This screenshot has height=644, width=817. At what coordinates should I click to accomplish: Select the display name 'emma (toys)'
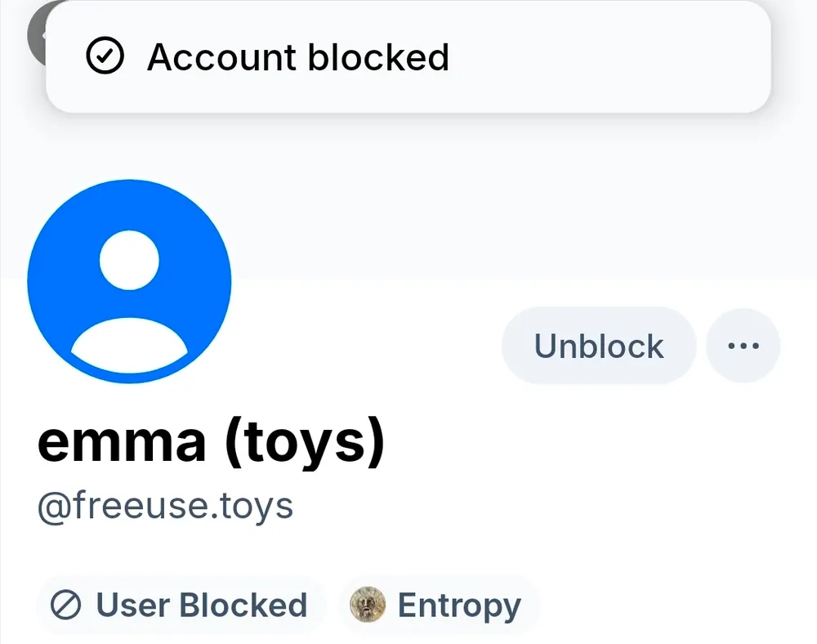click(211, 442)
